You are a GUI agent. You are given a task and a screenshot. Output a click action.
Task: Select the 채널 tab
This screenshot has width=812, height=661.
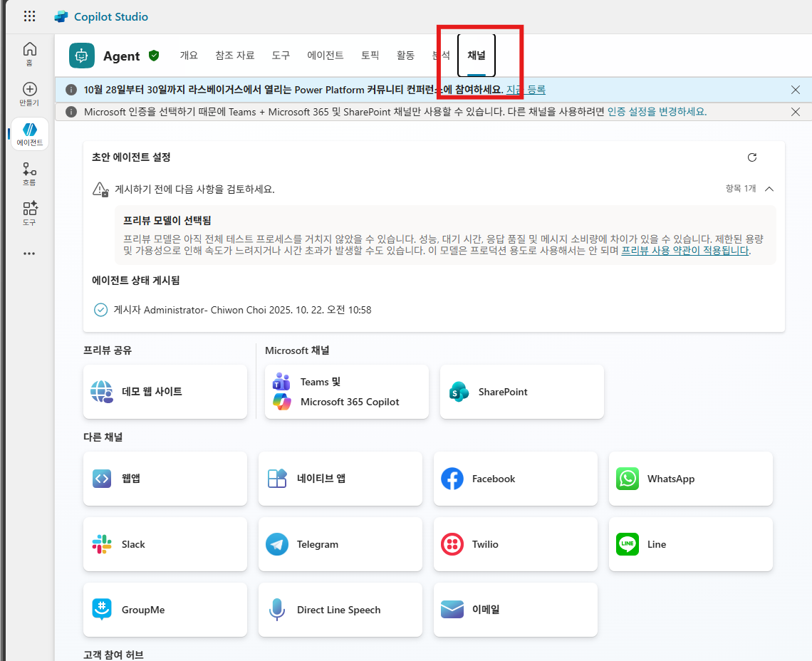477,56
